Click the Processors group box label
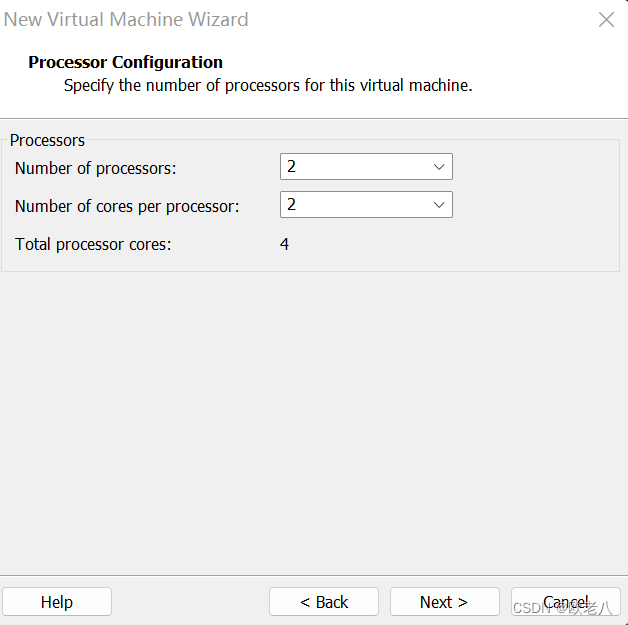This screenshot has width=628, height=625. point(47,141)
